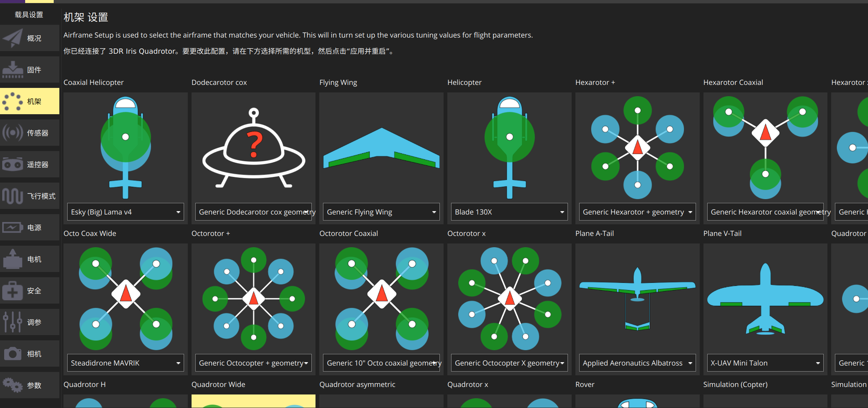Image resolution: width=868 pixels, height=408 pixels.
Task: Open the Sensors (传感器) icon
Action: click(x=13, y=133)
